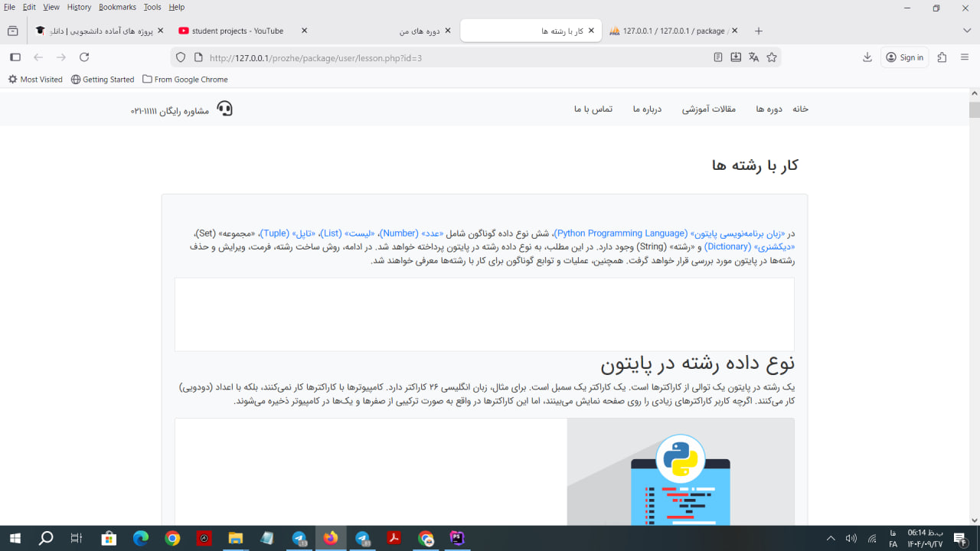Click the Translate page icon
Image resolution: width=980 pixels, height=551 pixels.
pyautogui.click(x=753, y=57)
